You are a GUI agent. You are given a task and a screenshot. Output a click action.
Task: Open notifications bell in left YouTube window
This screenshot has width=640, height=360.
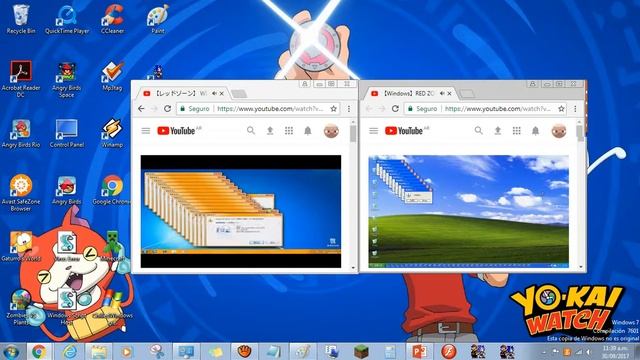click(x=308, y=131)
